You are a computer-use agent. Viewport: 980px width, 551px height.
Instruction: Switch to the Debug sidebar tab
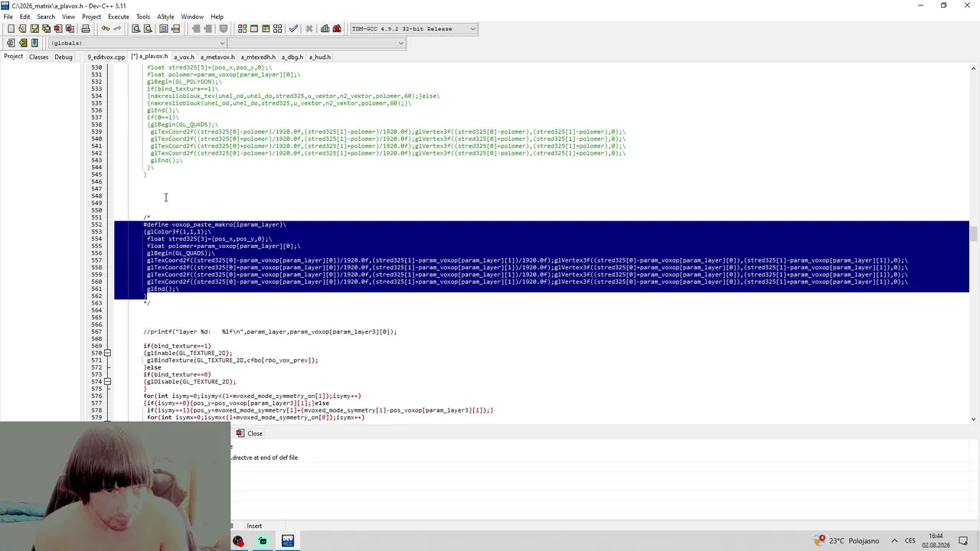(64, 57)
